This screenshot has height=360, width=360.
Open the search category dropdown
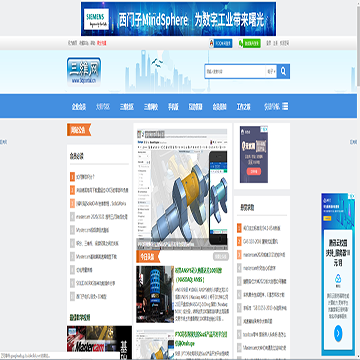click(271, 72)
